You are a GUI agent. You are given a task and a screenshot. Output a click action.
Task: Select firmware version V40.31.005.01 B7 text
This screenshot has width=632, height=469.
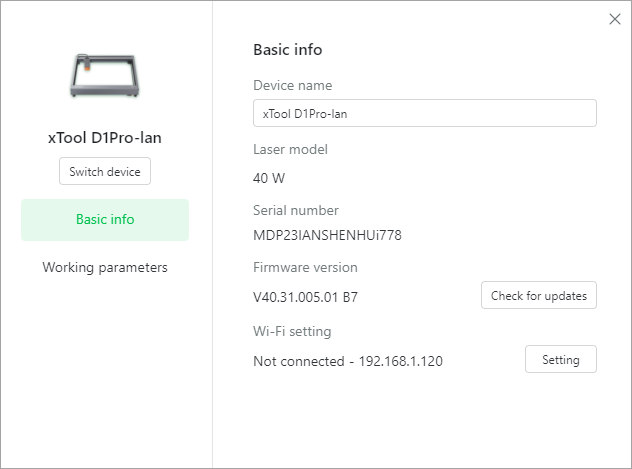pos(305,297)
